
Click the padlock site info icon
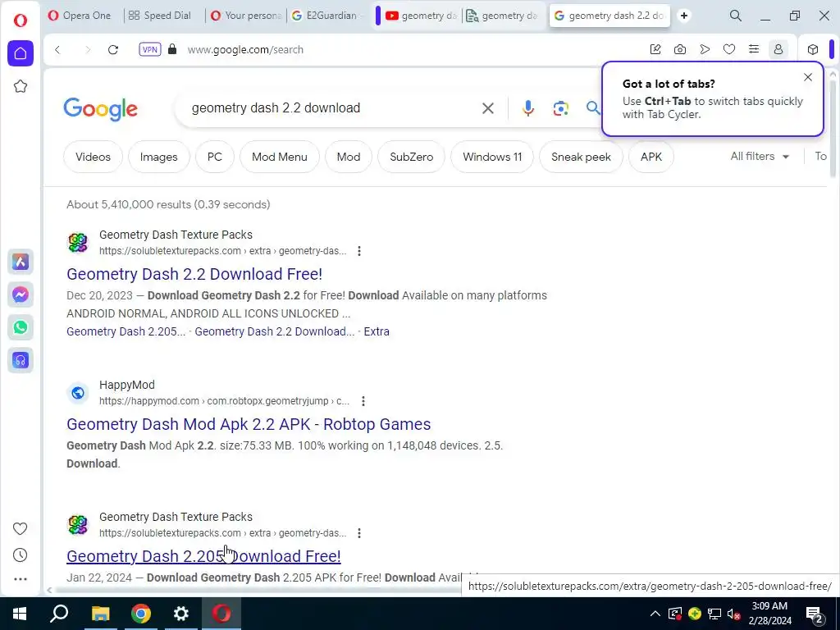(172, 49)
